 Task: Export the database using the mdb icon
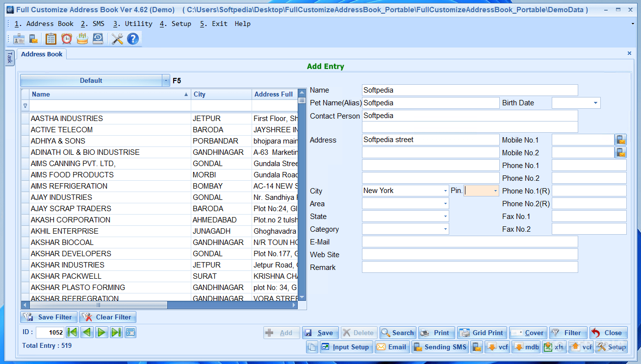(526, 347)
